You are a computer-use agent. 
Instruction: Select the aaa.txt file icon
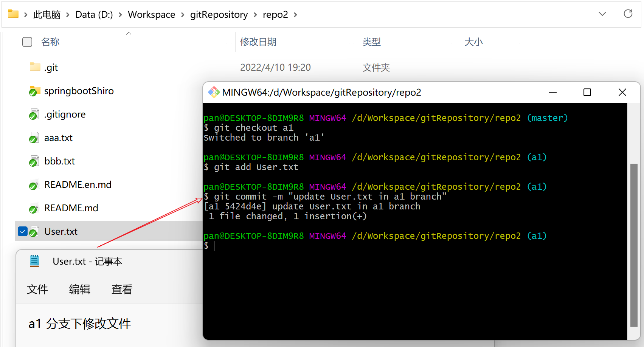click(34, 138)
